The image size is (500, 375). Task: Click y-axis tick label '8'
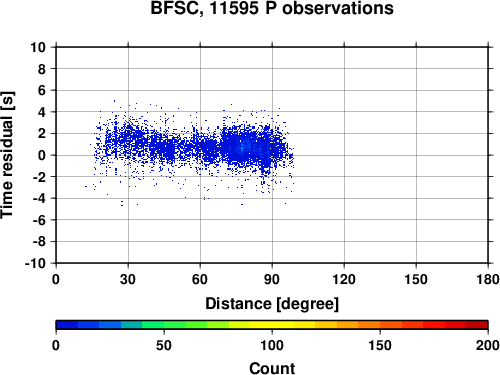click(x=42, y=69)
